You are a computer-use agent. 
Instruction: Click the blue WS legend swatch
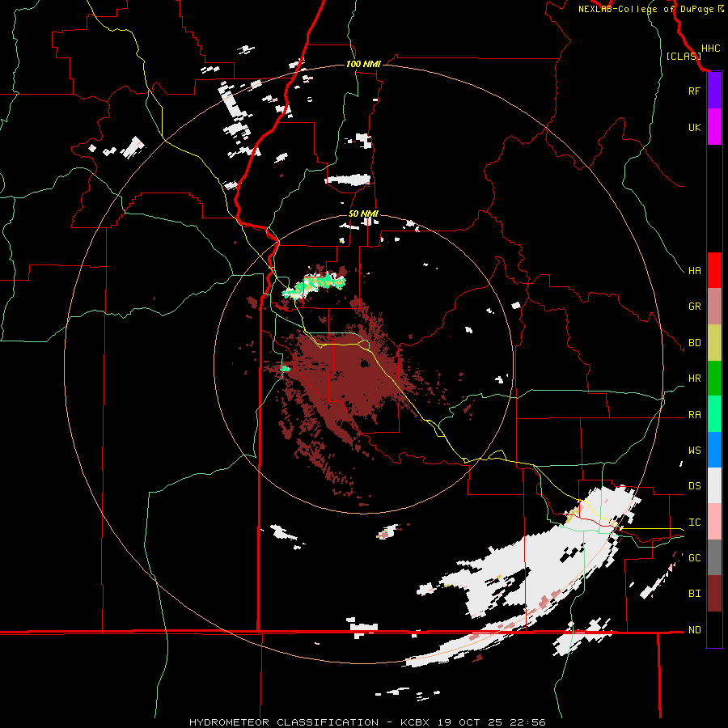tap(714, 450)
